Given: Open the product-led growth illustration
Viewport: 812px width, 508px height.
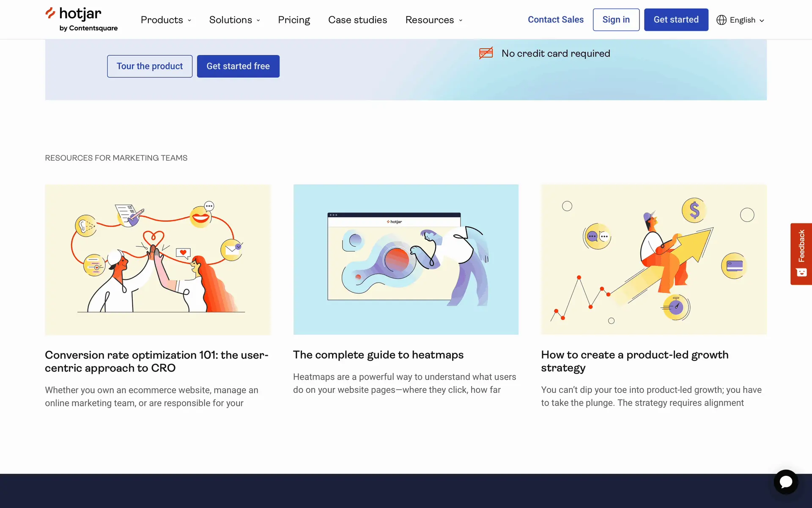Looking at the screenshot, I should (653, 259).
